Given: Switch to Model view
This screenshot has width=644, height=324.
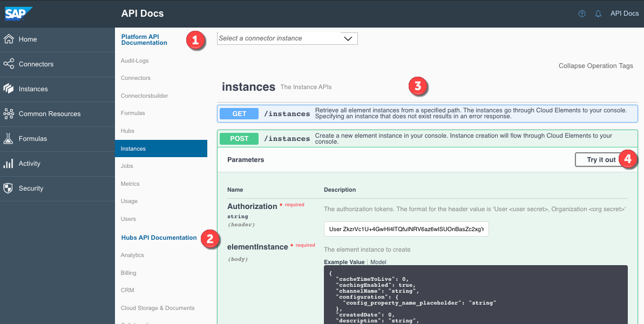Looking at the screenshot, I should (378, 262).
